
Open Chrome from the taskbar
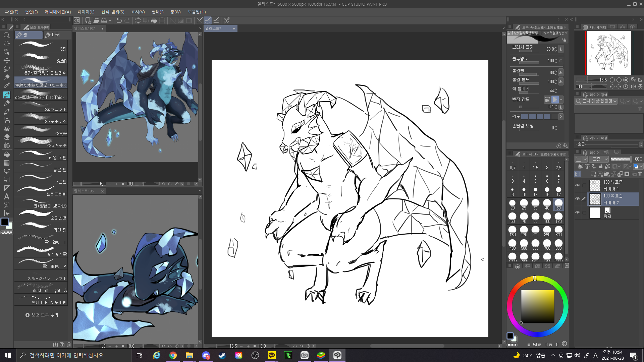tap(173, 355)
